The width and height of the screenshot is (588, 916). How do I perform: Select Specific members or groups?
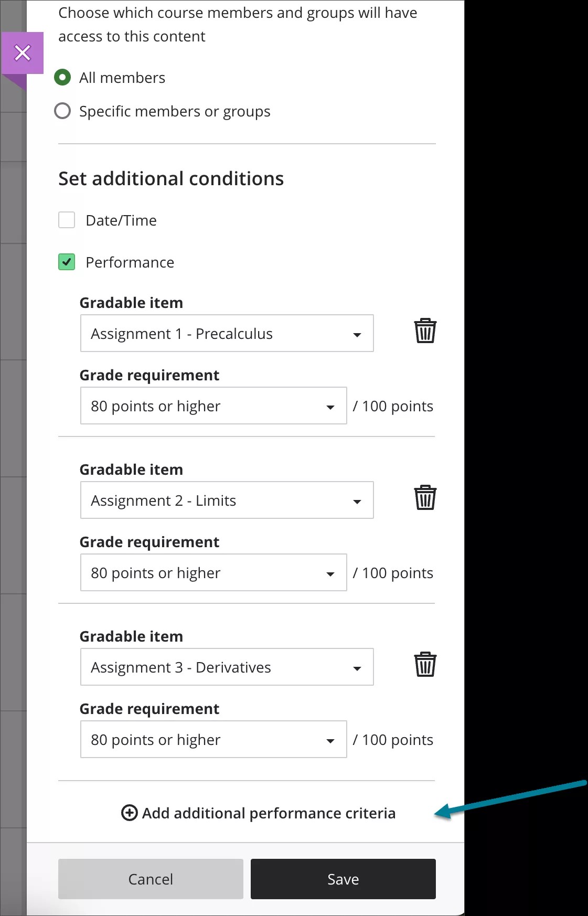[62, 111]
